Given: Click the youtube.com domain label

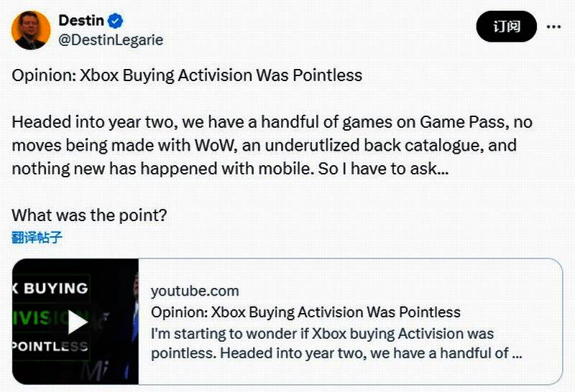Looking at the screenshot, I should 195,291.
